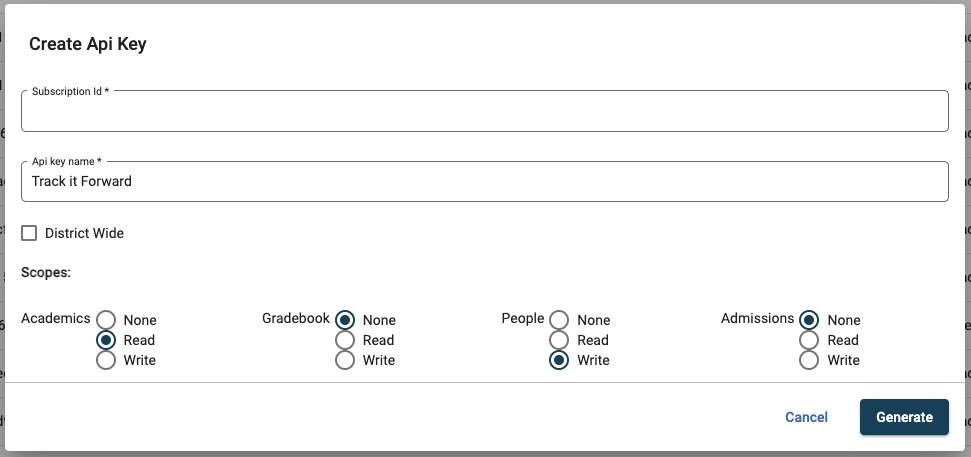
Task: Select None for Admissions scope
Action: 809,320
